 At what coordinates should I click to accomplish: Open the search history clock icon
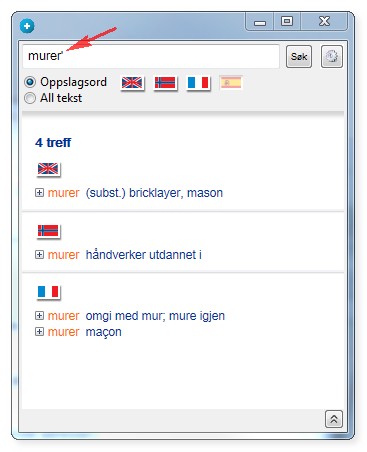point(332,56)
